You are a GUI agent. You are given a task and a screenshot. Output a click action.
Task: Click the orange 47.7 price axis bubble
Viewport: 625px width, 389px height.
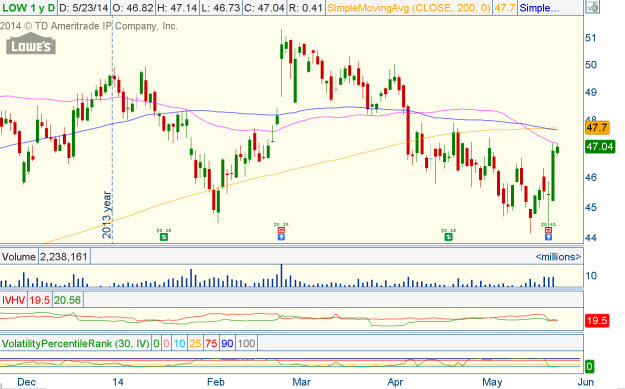pyautogui.click(x=597, y=128)
